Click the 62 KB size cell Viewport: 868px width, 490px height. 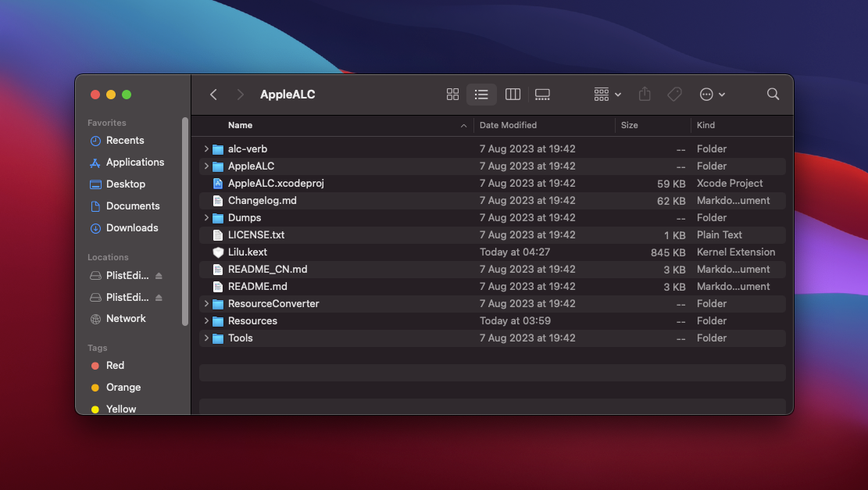point(671,201)
